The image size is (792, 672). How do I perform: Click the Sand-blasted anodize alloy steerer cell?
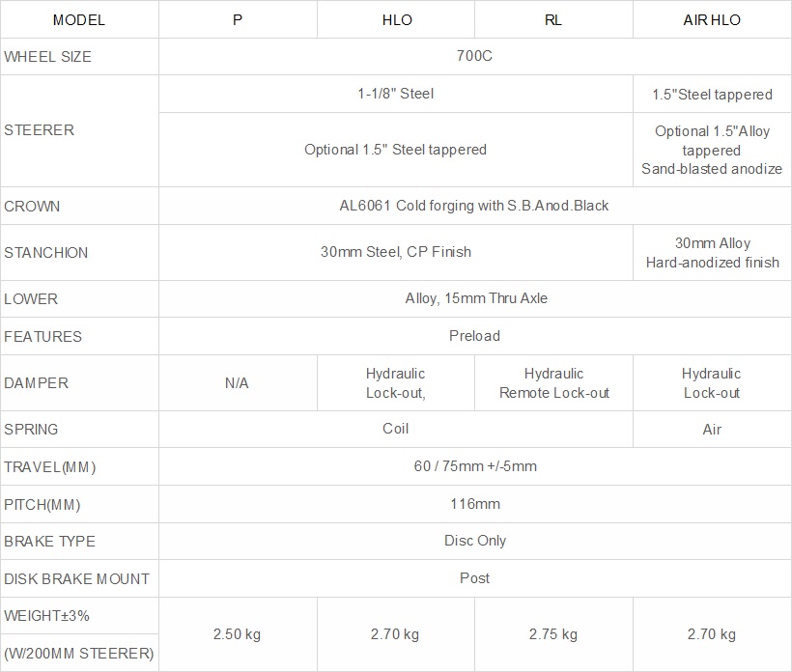(x=712, y=150)
